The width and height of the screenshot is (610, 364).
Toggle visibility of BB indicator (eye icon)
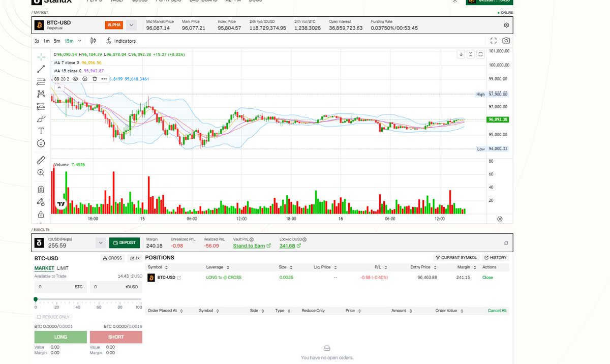pos(75,79)
